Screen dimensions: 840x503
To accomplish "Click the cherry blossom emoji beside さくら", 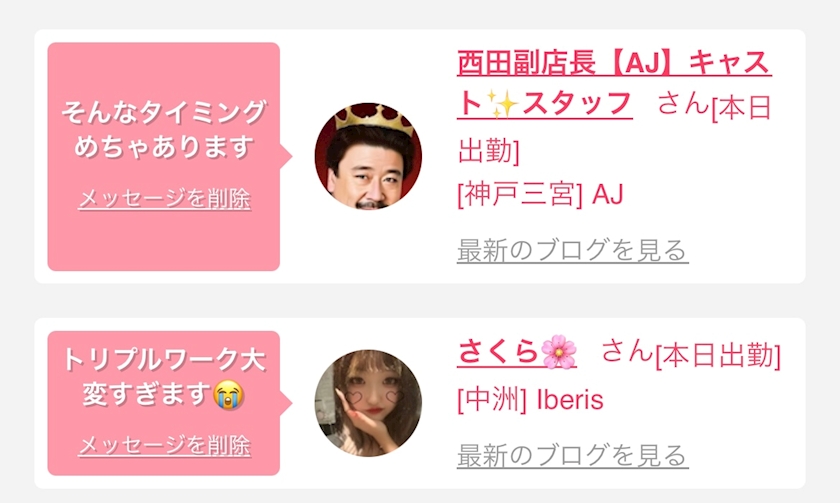I will (x=559, y=352).
